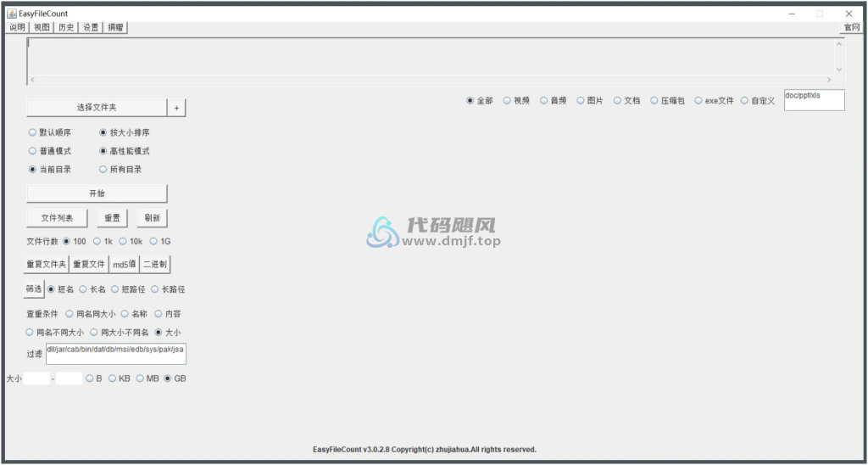Click the path area scroll-right arrow
Image resolution: width=868 pixels, height=465 pixels.
coord(829,80)
